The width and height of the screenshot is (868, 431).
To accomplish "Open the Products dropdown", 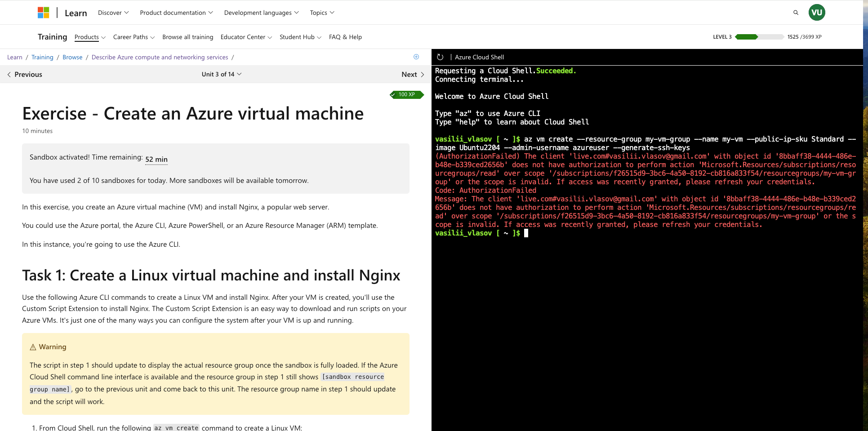I will tap(90, 37).
